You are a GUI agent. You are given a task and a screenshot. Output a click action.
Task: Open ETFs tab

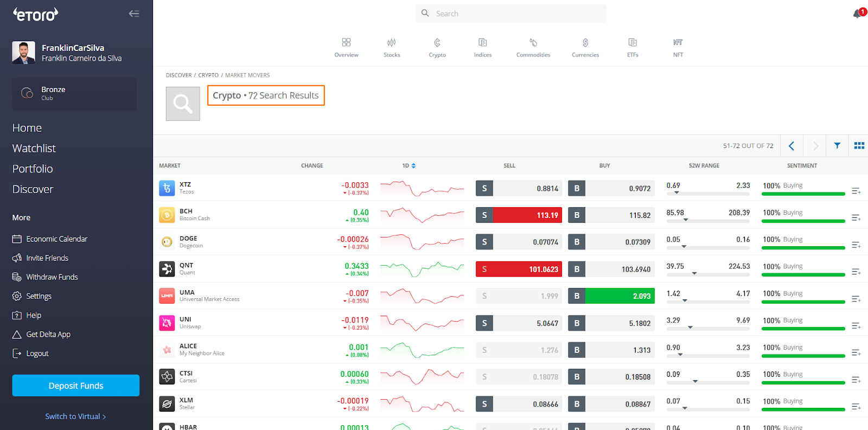[x=633, y=48]
